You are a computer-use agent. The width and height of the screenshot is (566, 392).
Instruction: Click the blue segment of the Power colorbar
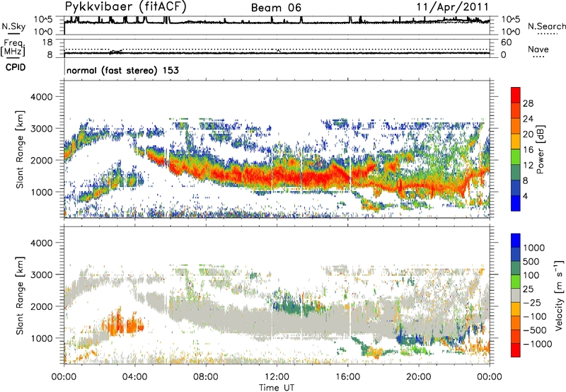(516, 203)
